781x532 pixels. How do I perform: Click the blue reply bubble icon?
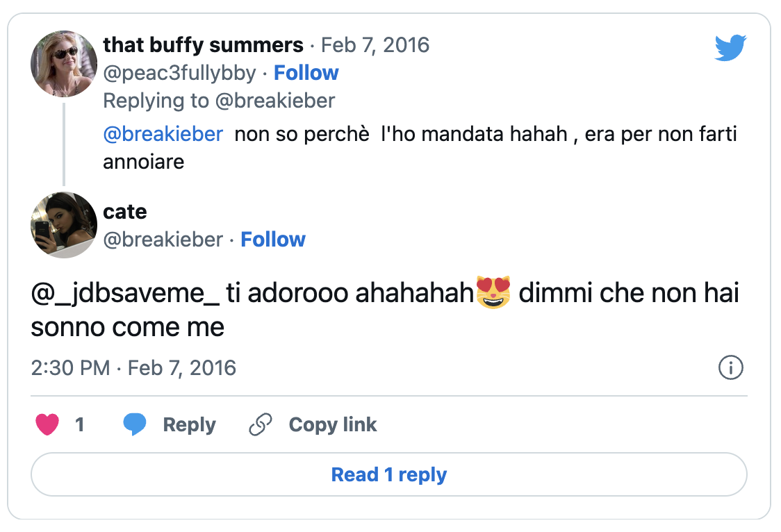(x=135, y=424)
